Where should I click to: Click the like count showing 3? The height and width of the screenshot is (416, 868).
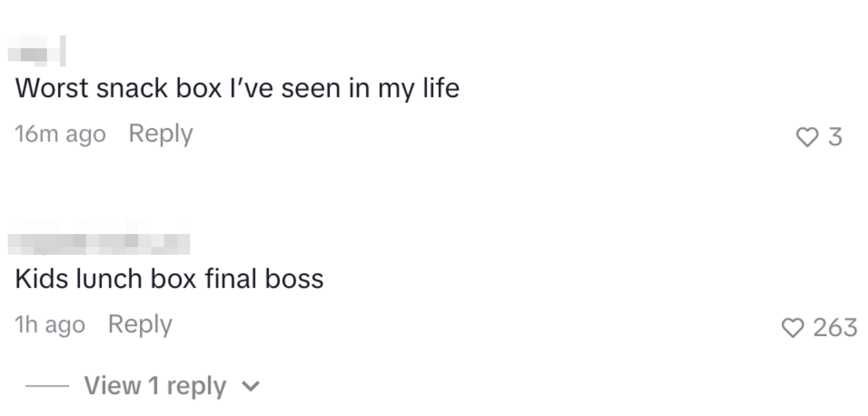[835, 137]
